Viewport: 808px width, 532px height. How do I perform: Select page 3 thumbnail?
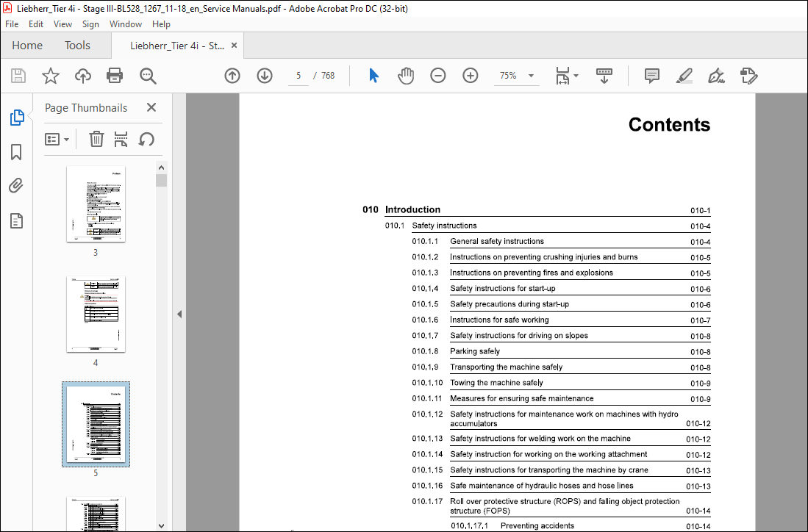(96, 204)
